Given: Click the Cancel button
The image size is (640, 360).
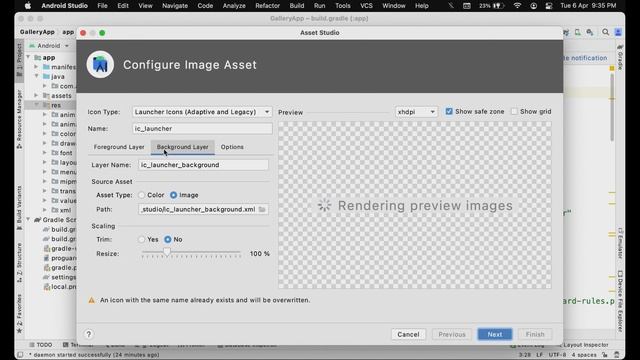Looking at the screenshot, I should 408,334.
